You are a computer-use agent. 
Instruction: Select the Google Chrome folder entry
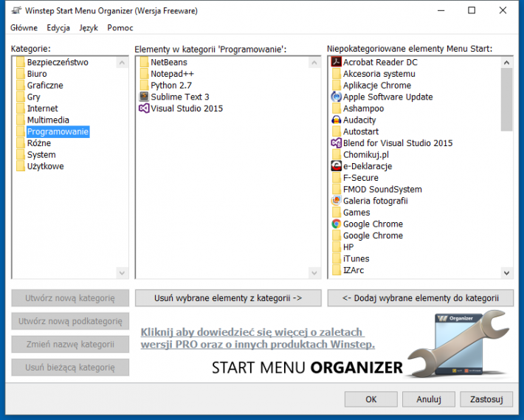click(373, 235)
